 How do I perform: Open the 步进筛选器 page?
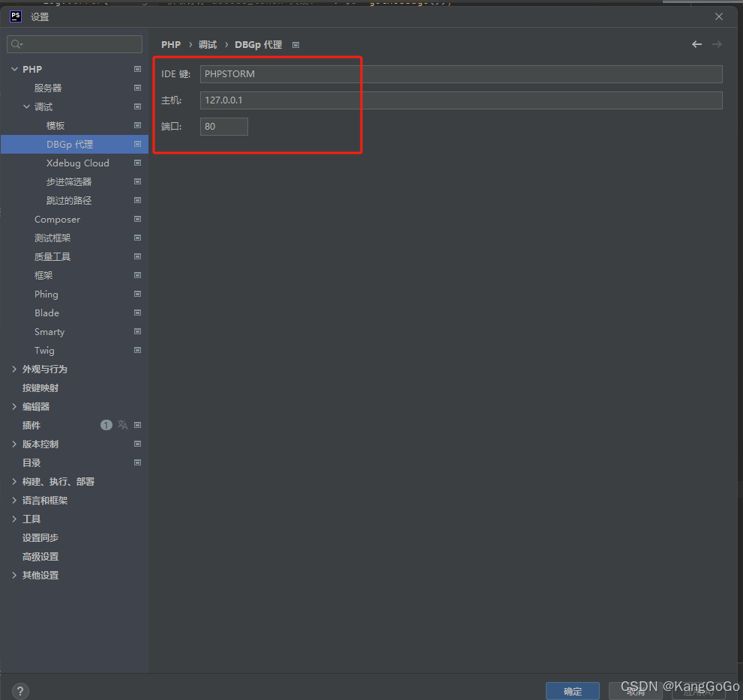[69, 182]
